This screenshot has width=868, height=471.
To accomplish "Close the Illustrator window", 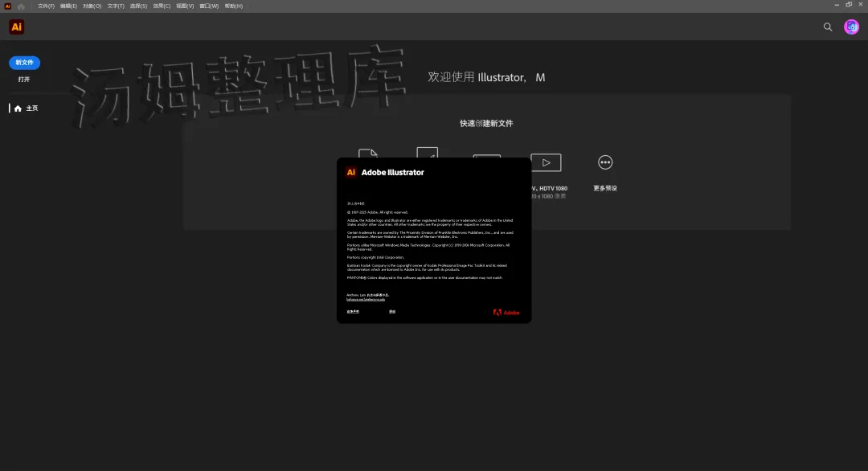I will (x=861, y=5).
